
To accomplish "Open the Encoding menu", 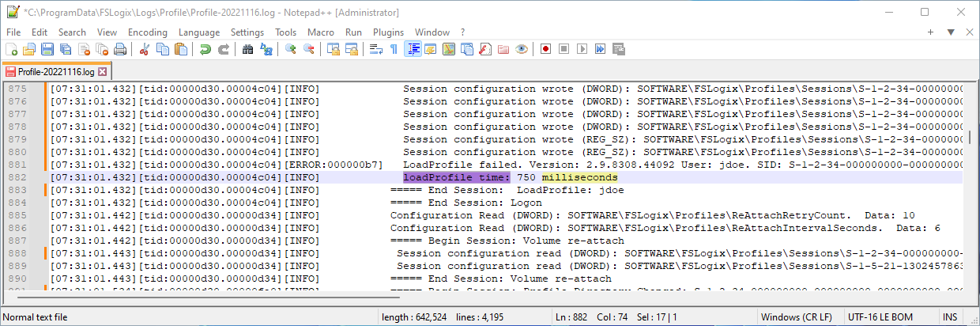I will [148, 32].
